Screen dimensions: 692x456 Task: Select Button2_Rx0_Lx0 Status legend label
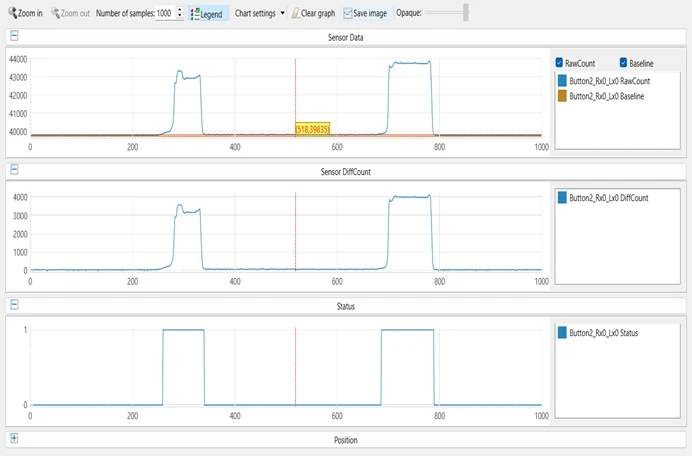[x=603, y=333]
